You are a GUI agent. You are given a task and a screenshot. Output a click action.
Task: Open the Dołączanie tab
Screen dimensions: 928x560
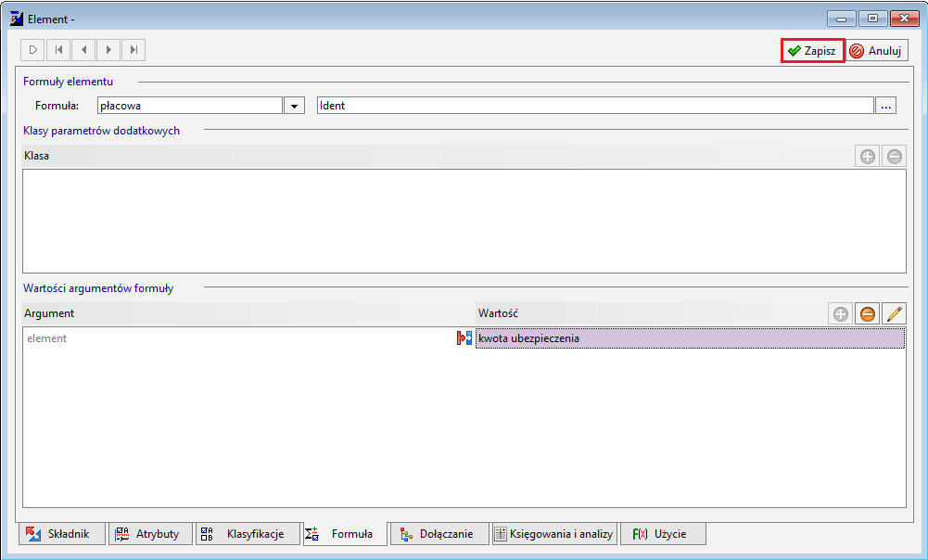click(439, 534)
